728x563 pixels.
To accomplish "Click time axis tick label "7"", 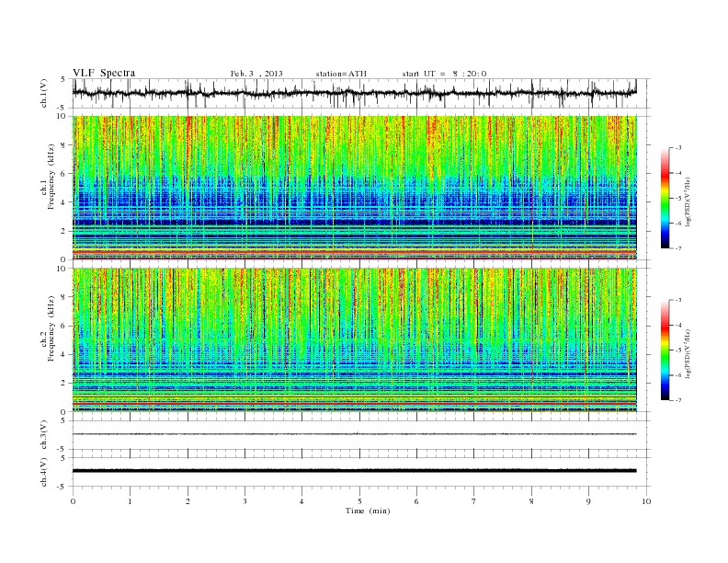I will coord(474,501).
